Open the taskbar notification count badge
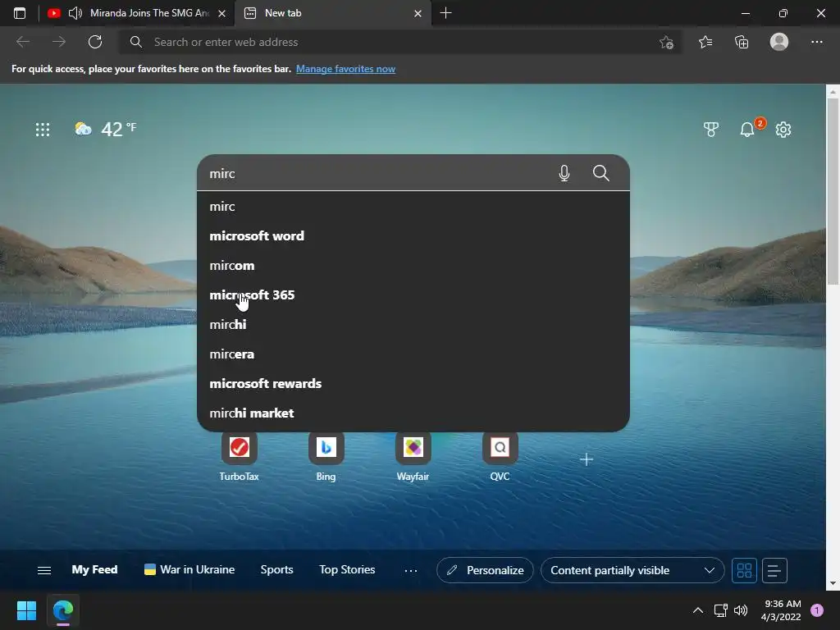 pos(817,610)
